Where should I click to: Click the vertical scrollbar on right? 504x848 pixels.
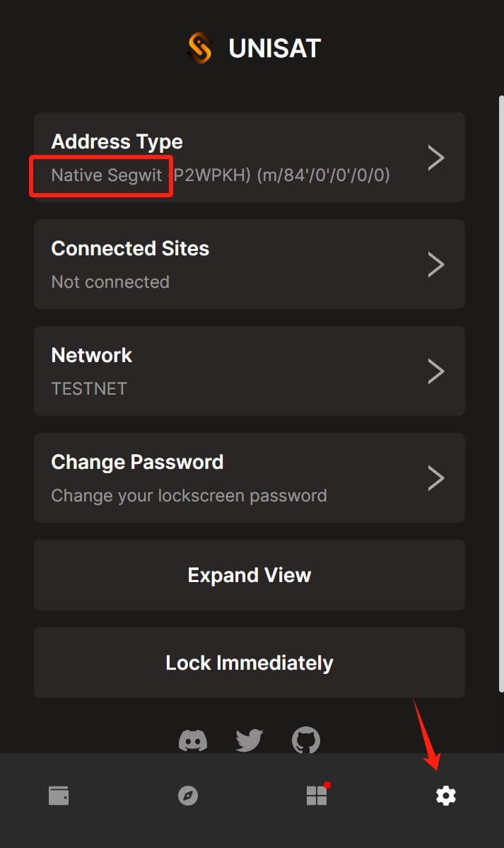click(x=501, y=394)
